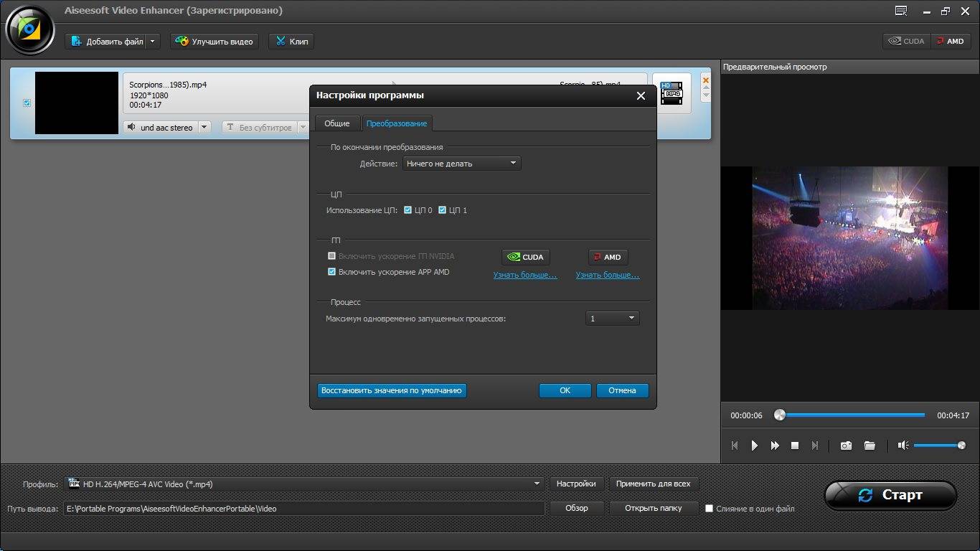Image resolution: width=980 pixels, height=551 pixels.
Task: Switch to the Общие tab
Action: click(336, 123)
